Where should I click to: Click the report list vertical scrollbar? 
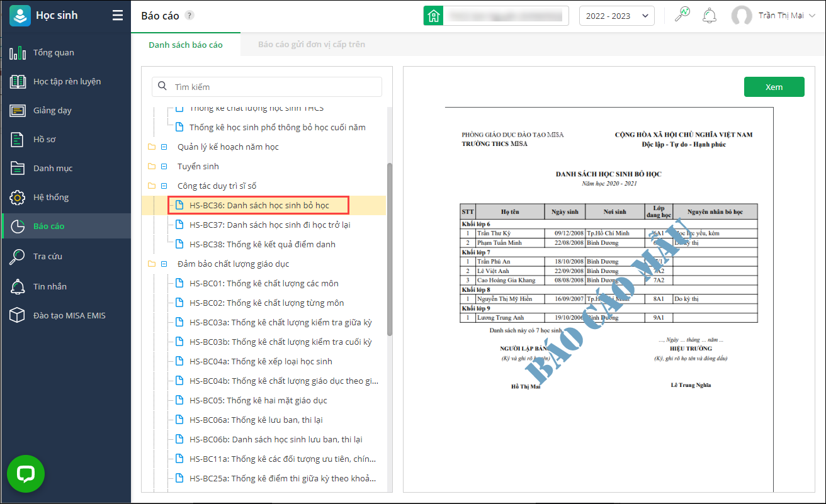click(x=390, y=249)
